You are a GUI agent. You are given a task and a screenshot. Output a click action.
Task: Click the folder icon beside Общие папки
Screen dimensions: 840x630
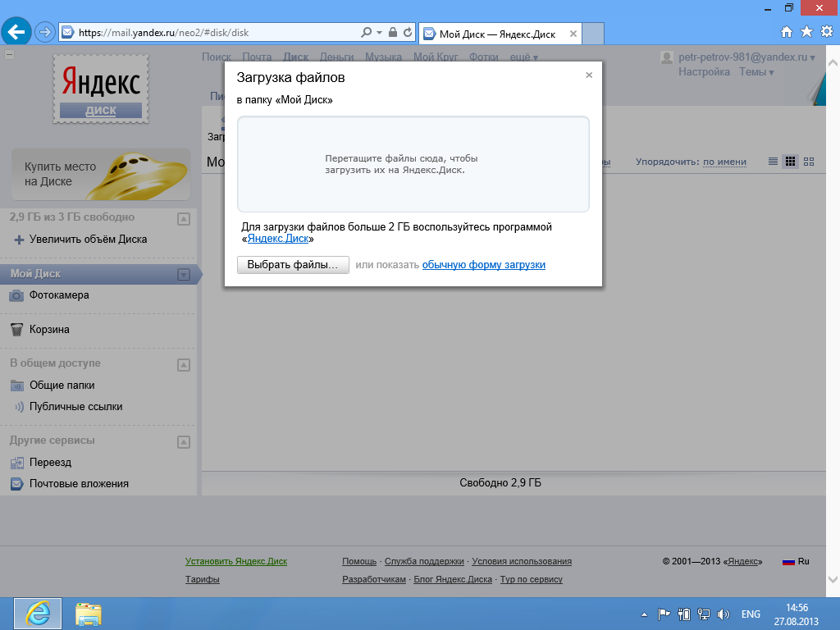(16, 386)
